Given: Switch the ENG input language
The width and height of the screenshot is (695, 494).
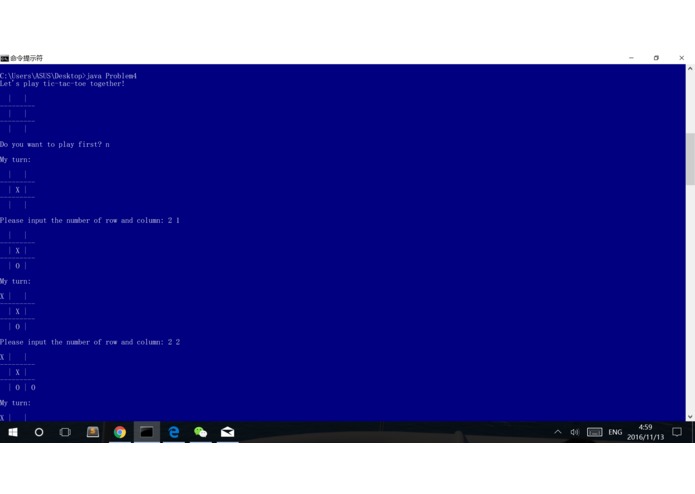Looking at the screenshot, I should coord(615,432).
